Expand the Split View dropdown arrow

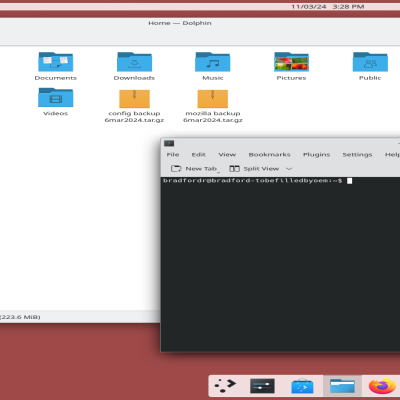tap(289, 169)
